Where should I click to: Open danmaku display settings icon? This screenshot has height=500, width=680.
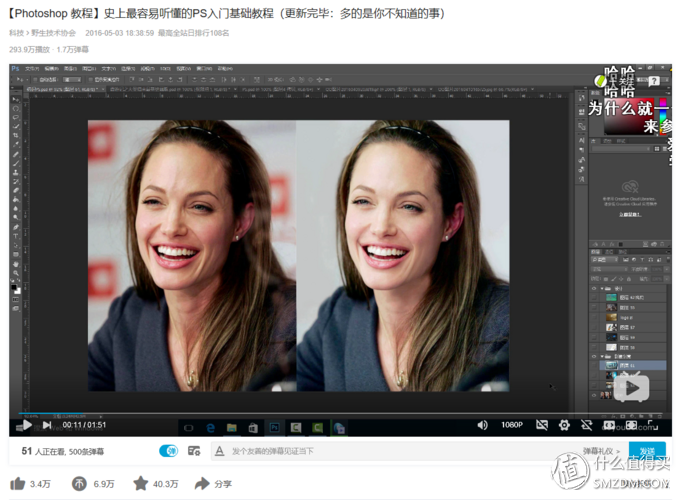pos(195,451)
